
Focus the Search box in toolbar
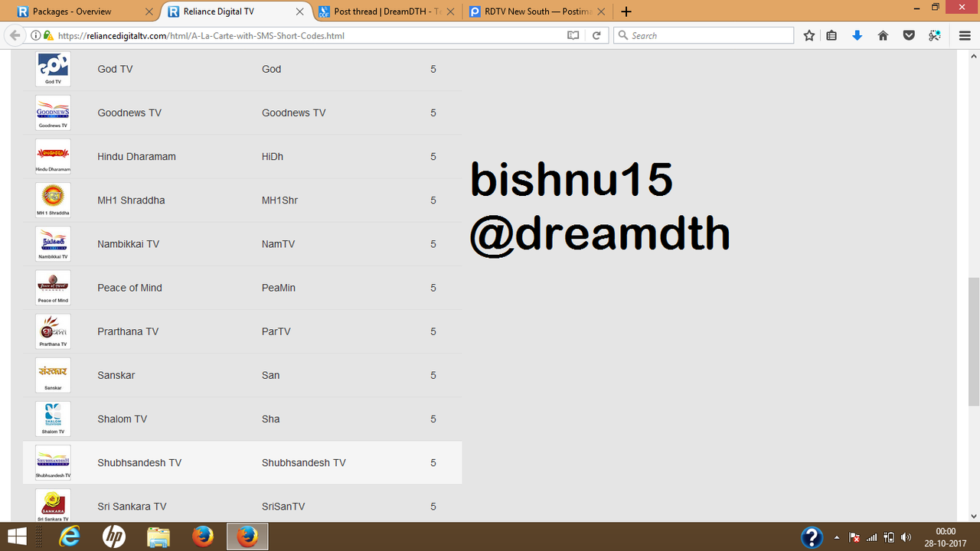pos(704,35)
